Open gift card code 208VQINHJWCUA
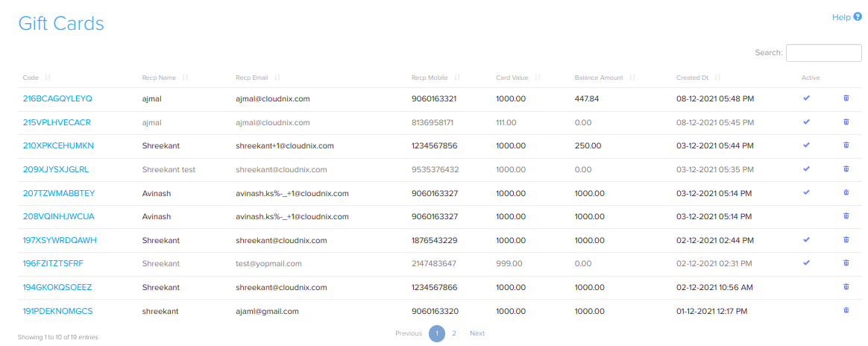This screenshot has width=868, height=346. pyautogui.click(x=59, y=216)
